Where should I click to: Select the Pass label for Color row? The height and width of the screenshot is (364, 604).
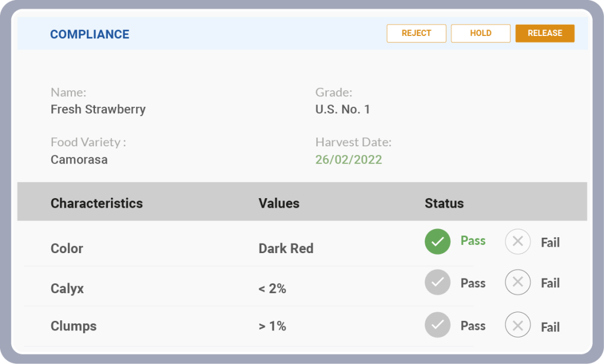pyautogui.click(x=472, y=241)
